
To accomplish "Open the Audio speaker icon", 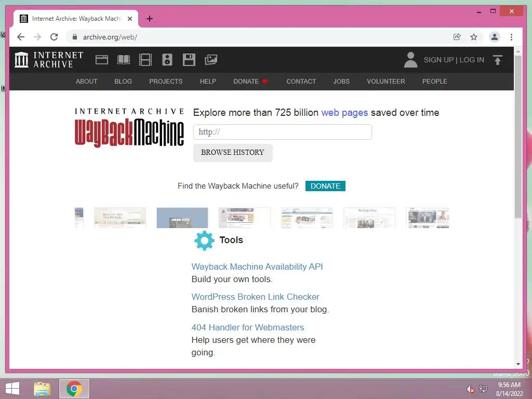I will [167, 60].
